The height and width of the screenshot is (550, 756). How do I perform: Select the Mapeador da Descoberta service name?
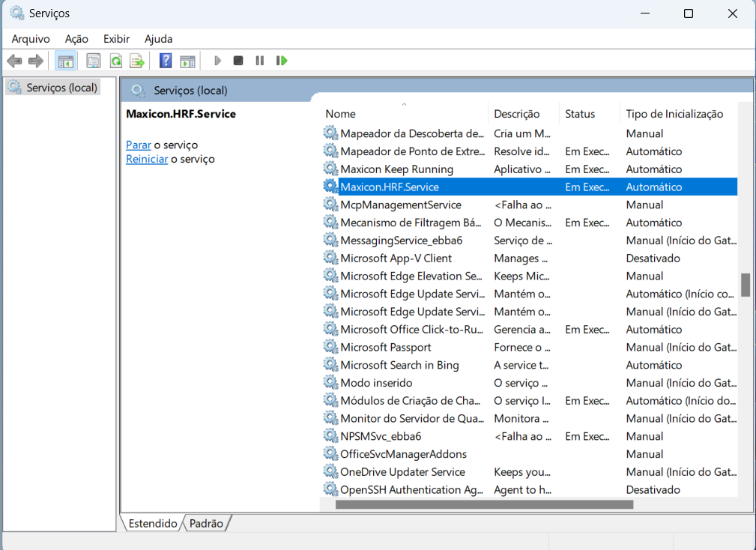pos(412,133)
